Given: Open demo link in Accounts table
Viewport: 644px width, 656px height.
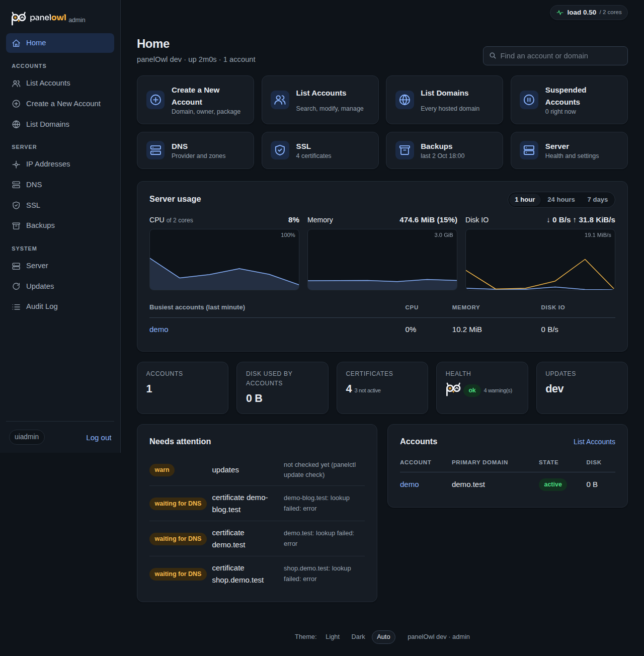Looking at the screenshot, I should tap(410, 484).
